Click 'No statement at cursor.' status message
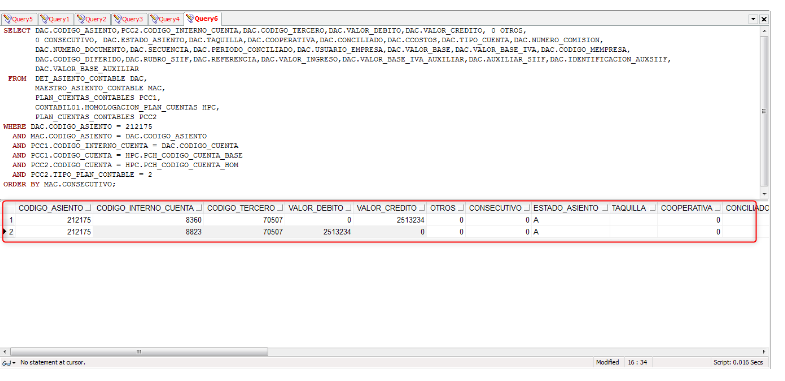Screen dimensions: 785x381 click(x=53, y=362)
